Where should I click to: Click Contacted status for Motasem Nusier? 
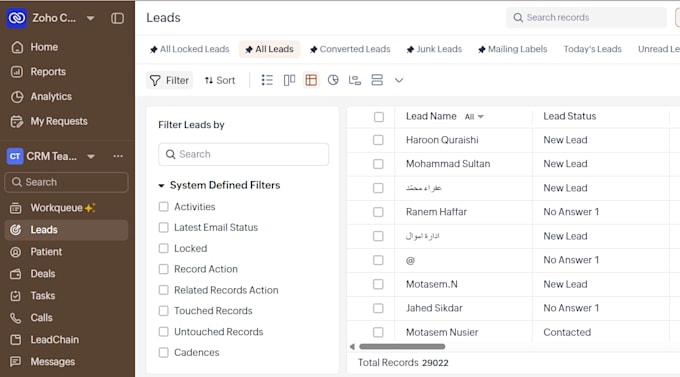(567, 332)
